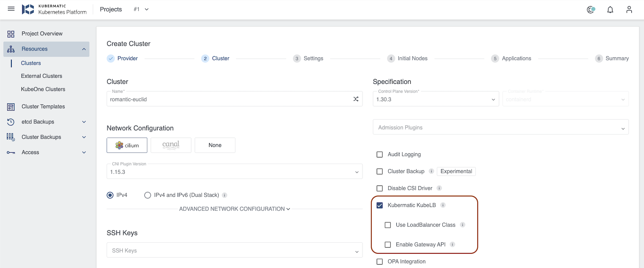
Task: Go to External Clusters in sidebar
Action: pyautogui.click(x=42, y=76)
